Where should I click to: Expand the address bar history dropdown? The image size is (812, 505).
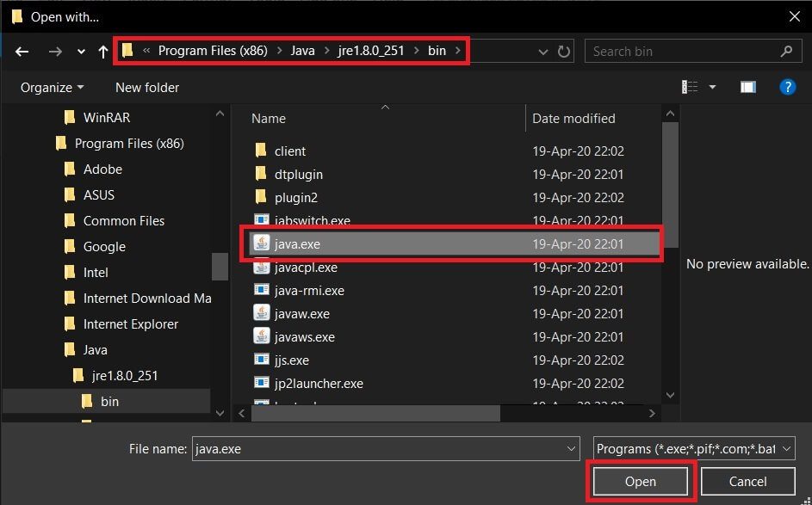pyautogui.click(x=542, y=52)
